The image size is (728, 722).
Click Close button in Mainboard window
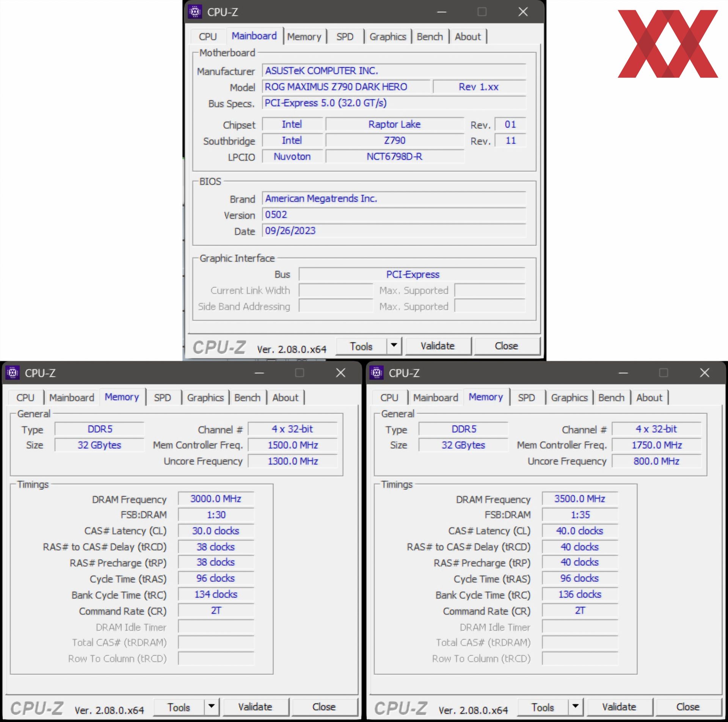click(507, 346)
